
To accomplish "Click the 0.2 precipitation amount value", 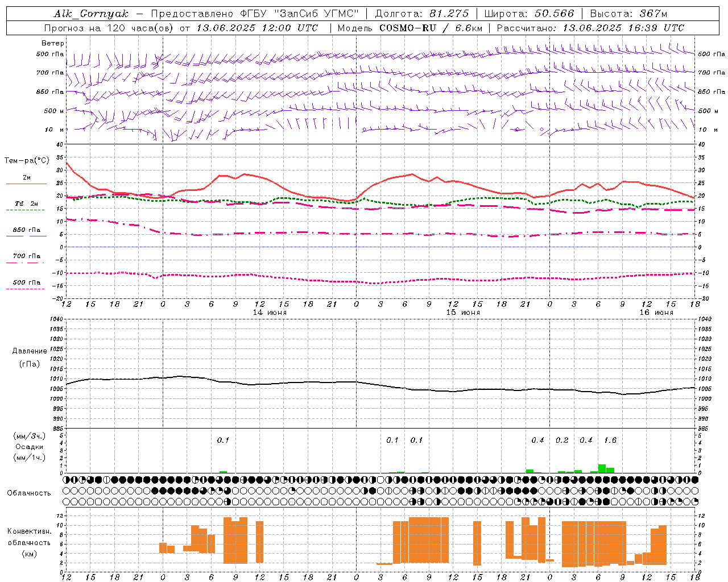I will (x=562, y=440).
